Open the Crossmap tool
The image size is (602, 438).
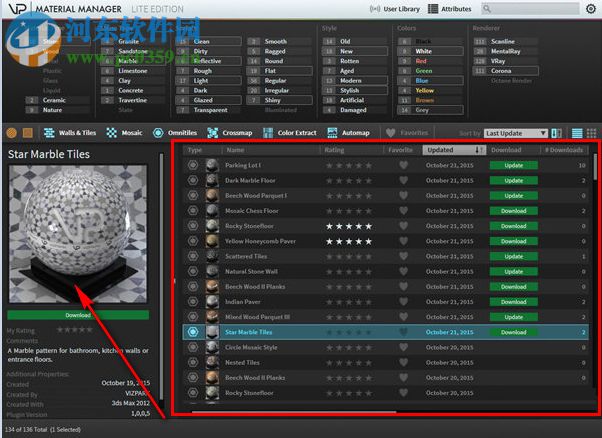click(230, 133)
